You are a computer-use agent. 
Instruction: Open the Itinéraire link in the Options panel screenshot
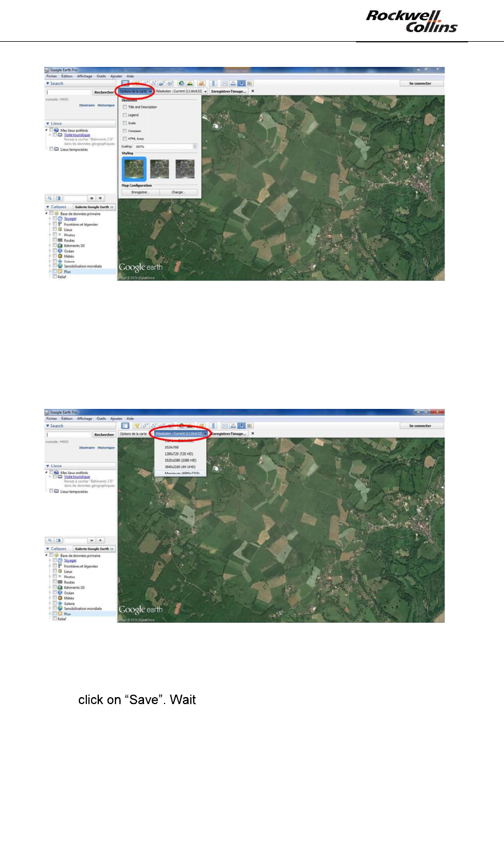tap(87, 105)
